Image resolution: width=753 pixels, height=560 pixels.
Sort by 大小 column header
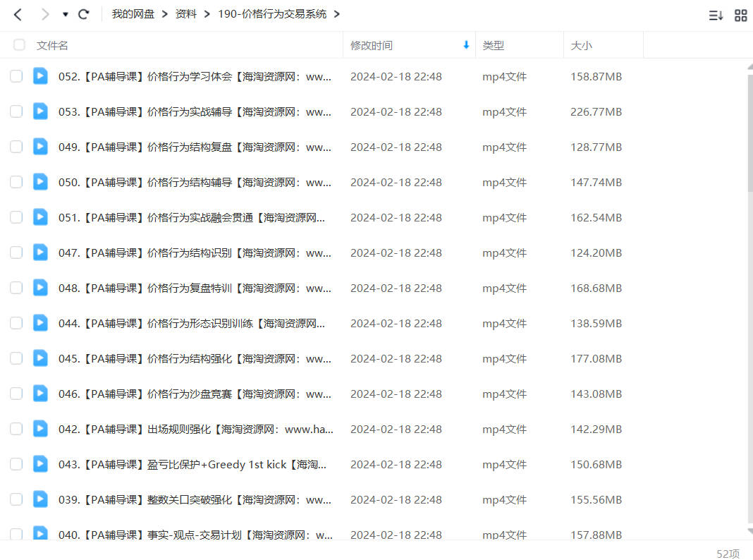tap(582, 45)
